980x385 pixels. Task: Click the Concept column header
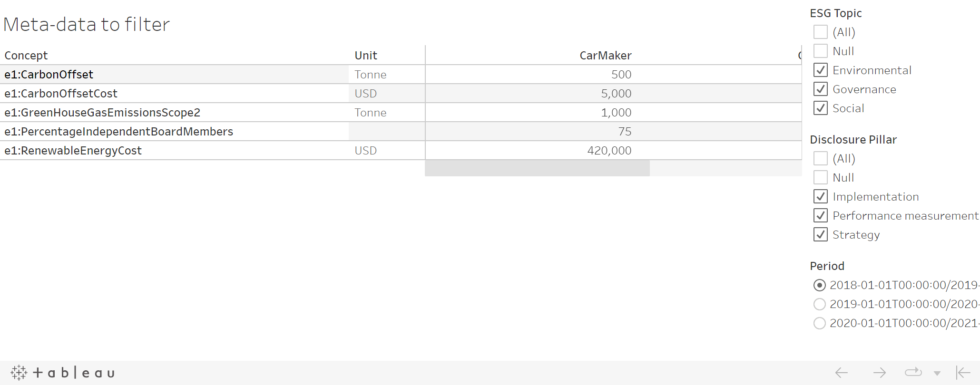(x=26, y=56)
